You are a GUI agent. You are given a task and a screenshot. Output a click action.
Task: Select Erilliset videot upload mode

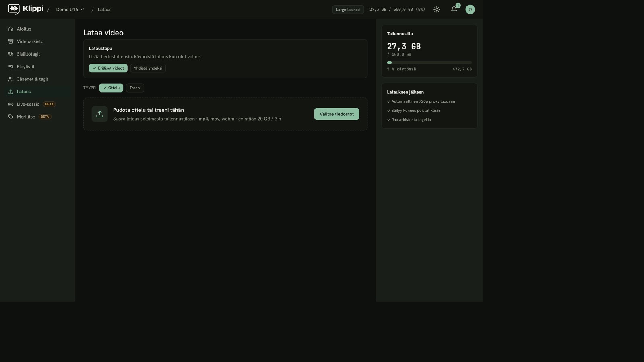point(108,68)
